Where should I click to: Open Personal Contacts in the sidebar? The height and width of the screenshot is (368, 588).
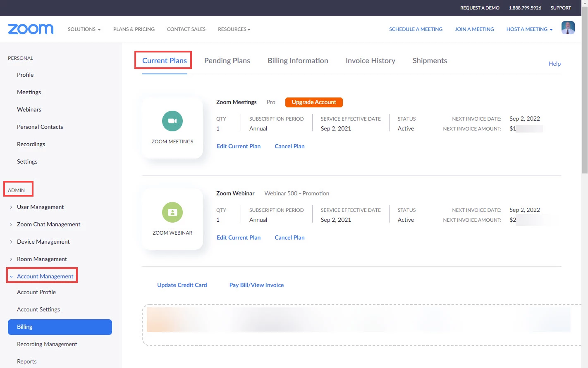[x=40, y=127]
